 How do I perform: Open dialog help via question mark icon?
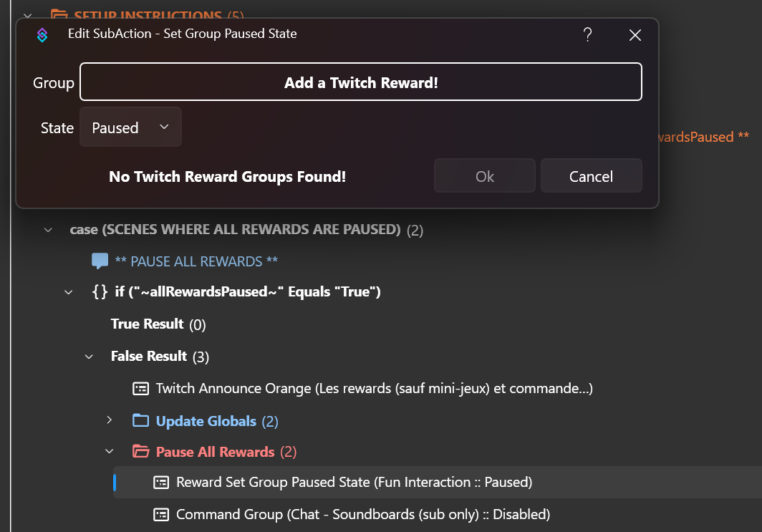(x=588, y=34)
